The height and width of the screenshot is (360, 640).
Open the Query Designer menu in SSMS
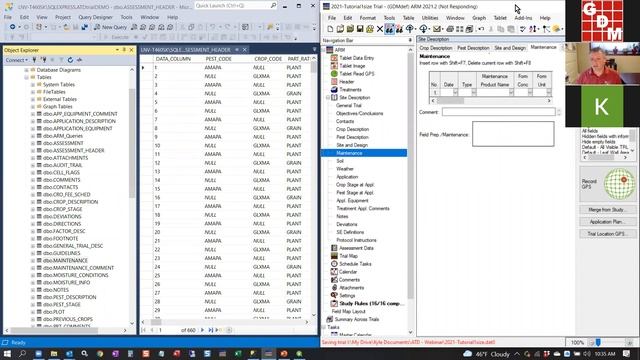[x=96, y=18]
